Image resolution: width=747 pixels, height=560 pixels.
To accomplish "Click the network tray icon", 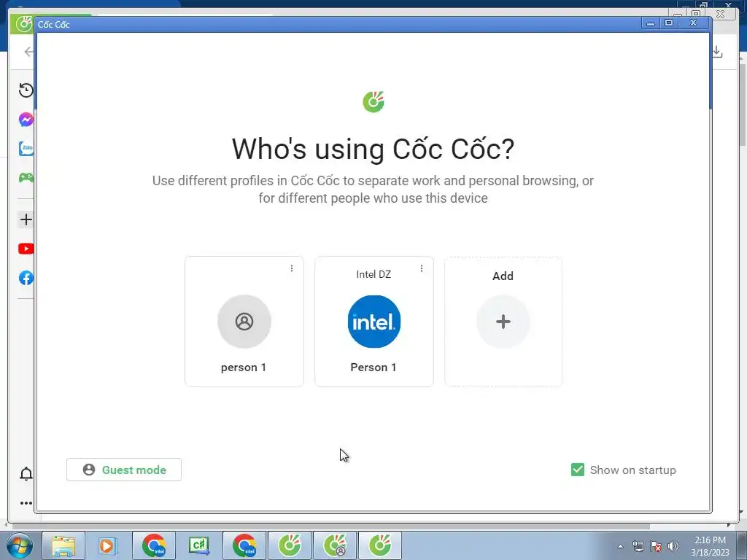I will 638,546.
